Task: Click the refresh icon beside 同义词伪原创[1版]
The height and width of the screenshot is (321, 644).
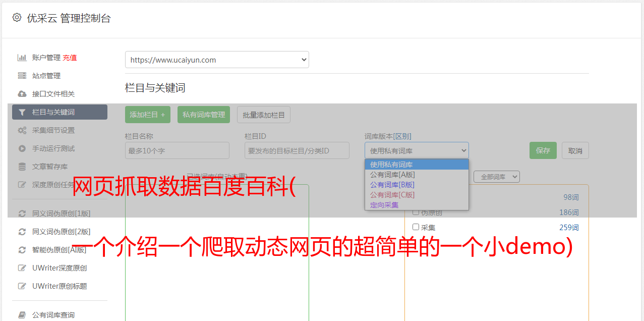Action: point(22,213)
